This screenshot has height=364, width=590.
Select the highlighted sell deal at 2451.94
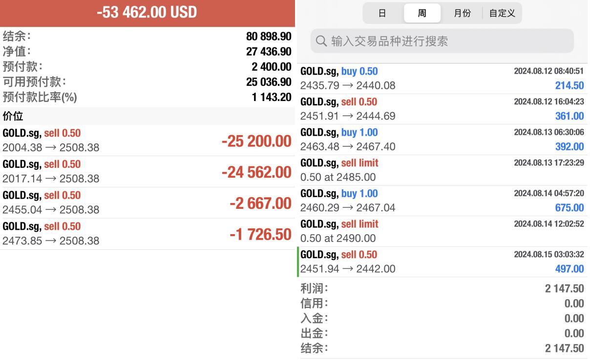pos(442,262)
